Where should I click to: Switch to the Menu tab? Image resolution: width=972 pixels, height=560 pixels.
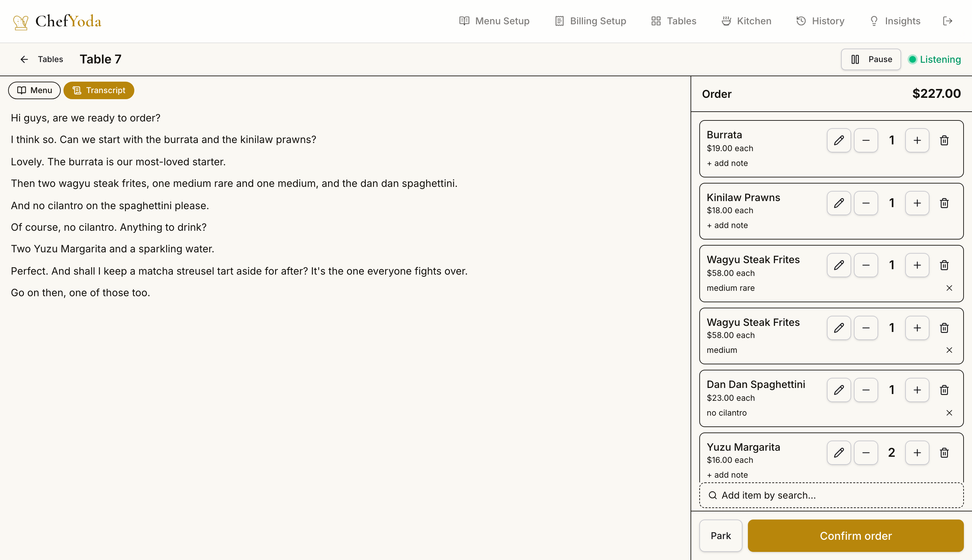point(34,90)
